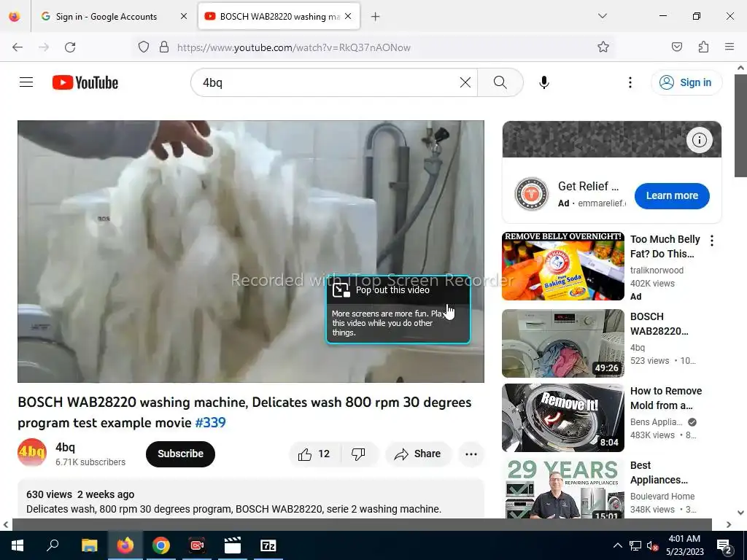Viewport: 747px width, 560px height.
Task: Open File Explorer from taskbar
Action: point(89,545)
